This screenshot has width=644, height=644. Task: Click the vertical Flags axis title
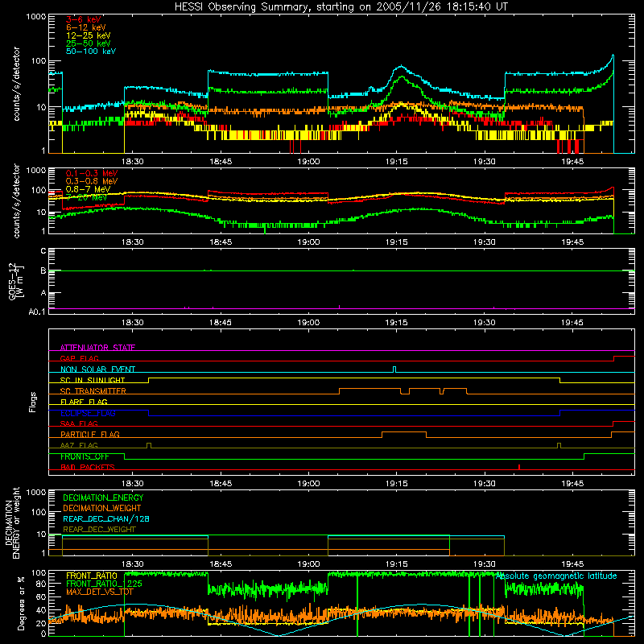33,402
